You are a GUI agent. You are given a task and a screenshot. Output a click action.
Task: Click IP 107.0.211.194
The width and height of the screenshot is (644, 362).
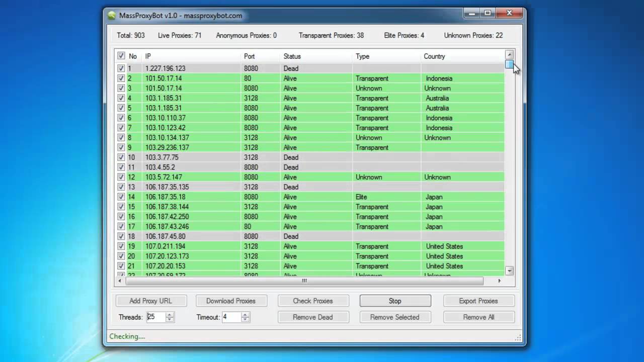pyautogui.click(x=165, y=246)
